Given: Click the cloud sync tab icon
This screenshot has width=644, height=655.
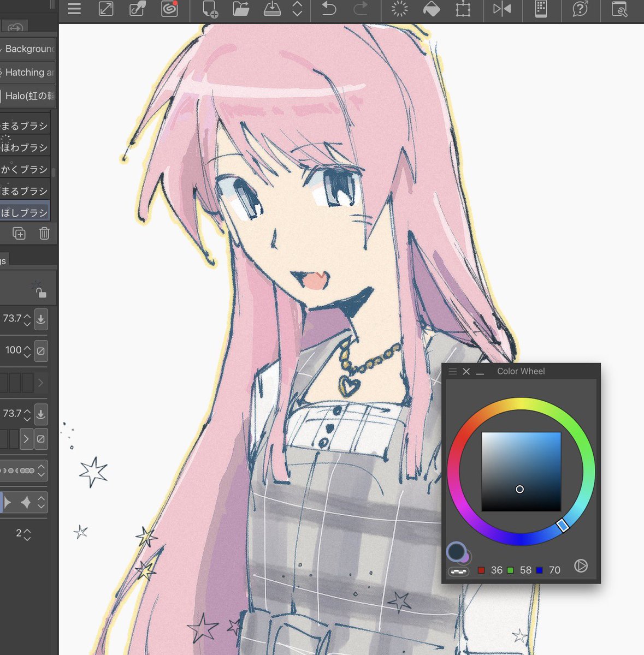Looking at the screenshot, I should (x=15, y=27).
